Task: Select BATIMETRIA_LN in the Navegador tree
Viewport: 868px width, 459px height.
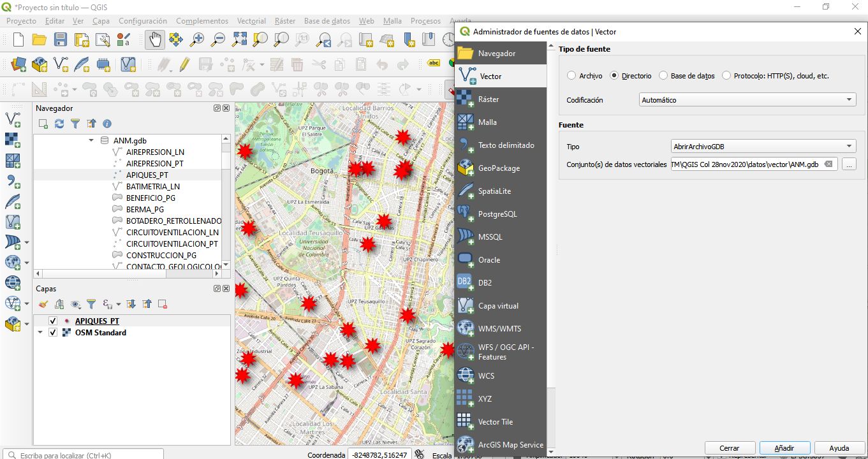Action: click(153, 186)
